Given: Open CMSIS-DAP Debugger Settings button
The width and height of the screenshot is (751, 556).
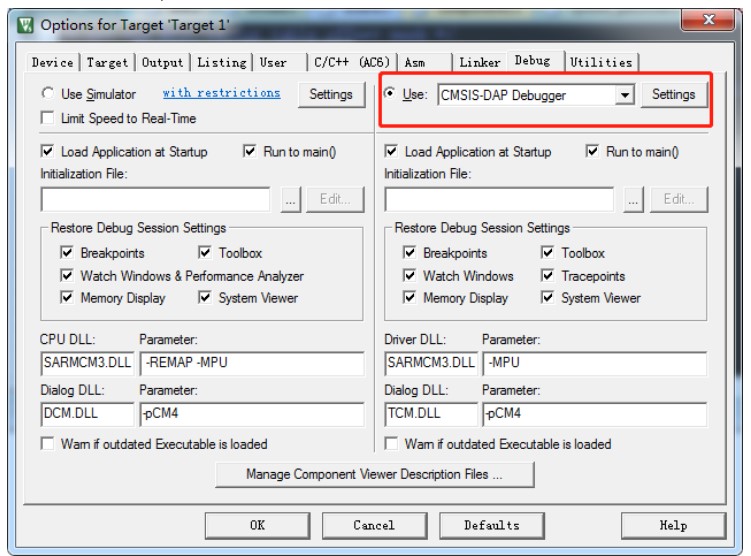Looking at the screenshot, I should (x=673, y=95).
